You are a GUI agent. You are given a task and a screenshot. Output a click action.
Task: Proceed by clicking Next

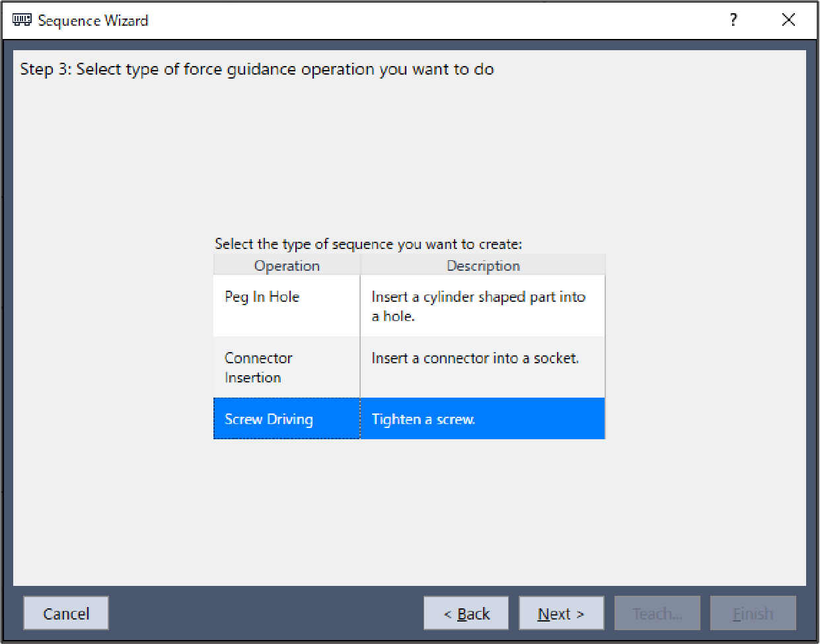[x=561, y=614]
